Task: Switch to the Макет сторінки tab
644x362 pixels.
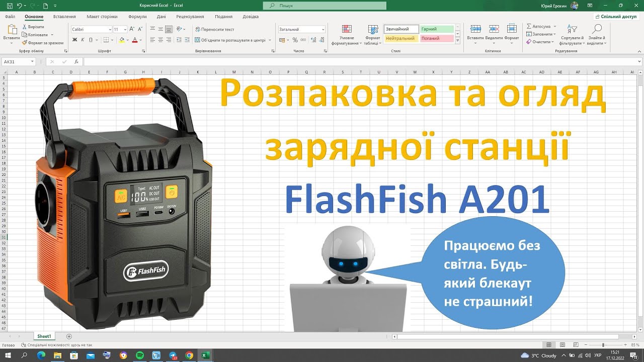Action: 102,17
